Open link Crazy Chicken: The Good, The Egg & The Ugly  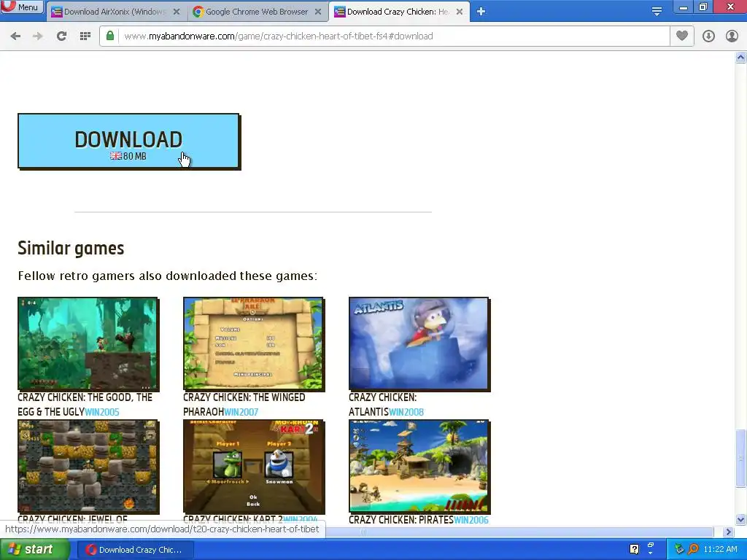pos(85,404)
